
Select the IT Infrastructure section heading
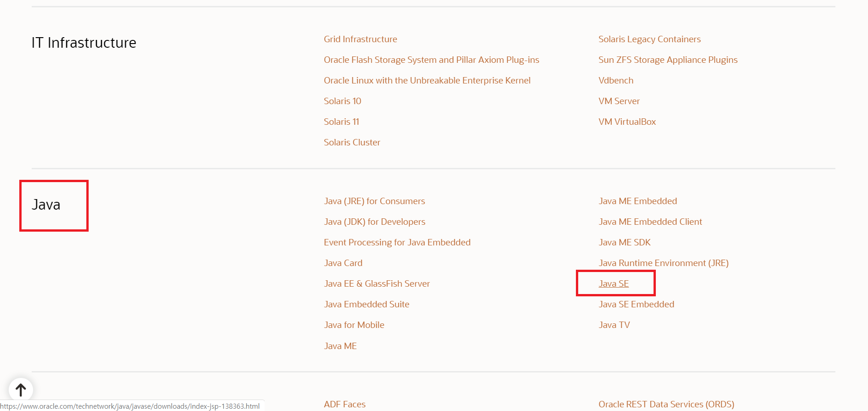tap(84, 43)
